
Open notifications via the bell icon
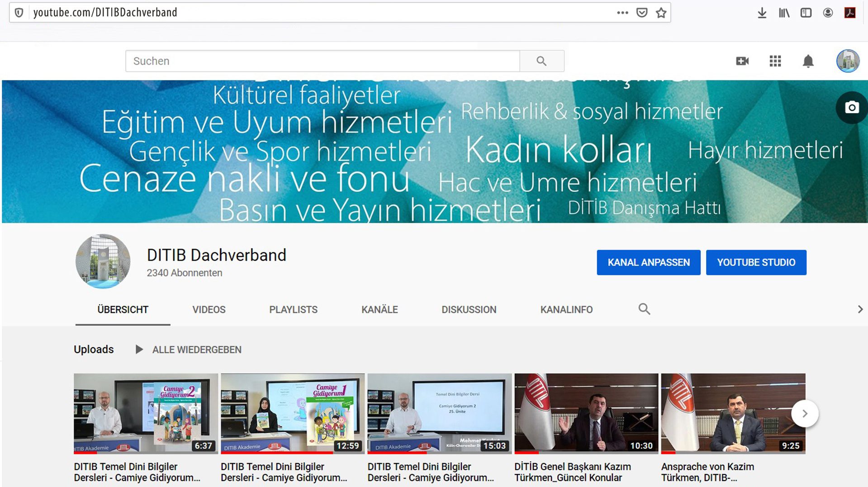point(807,61)
